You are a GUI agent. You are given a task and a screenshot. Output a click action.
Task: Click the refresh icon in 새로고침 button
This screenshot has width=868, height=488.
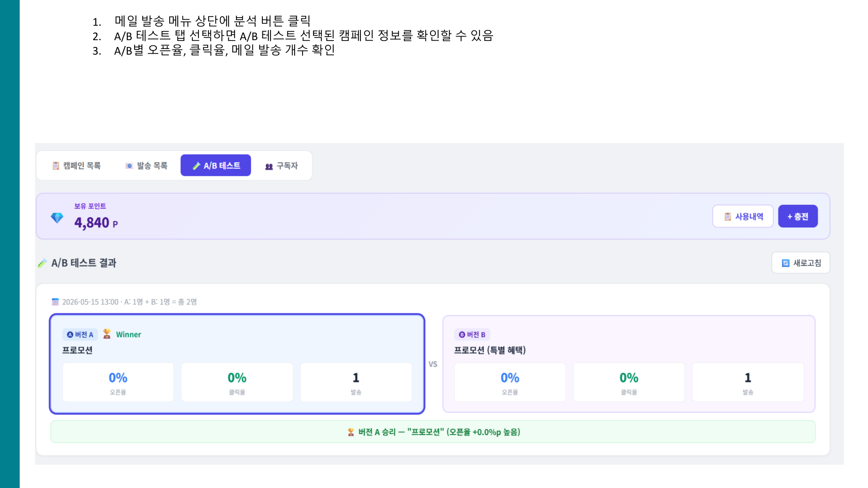click(786, 263)
